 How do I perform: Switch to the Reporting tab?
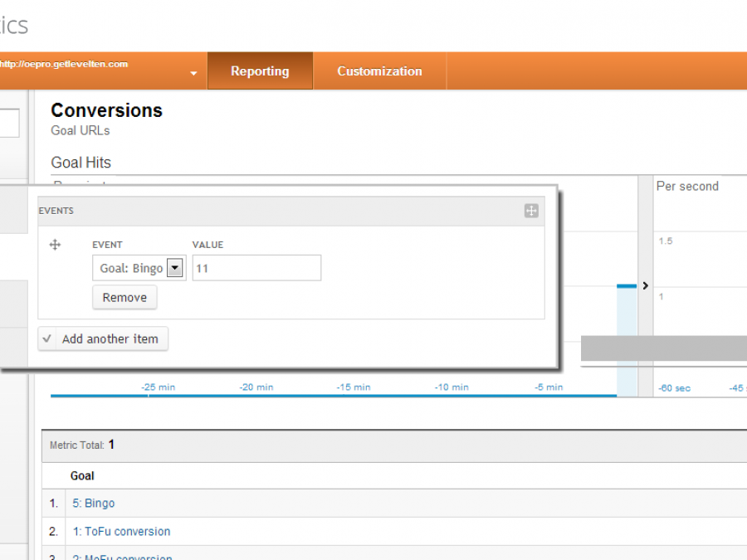260,71
